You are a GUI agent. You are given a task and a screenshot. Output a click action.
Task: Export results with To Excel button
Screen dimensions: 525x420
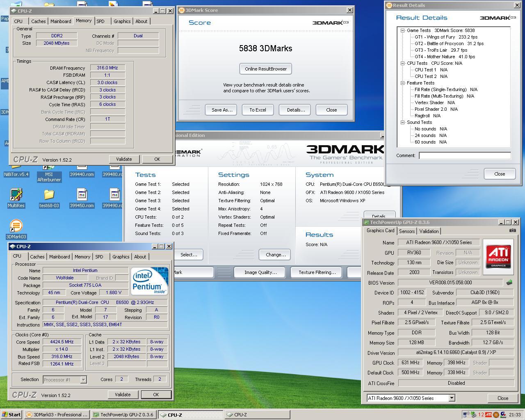pyautogui.click(x=258, y=110)
